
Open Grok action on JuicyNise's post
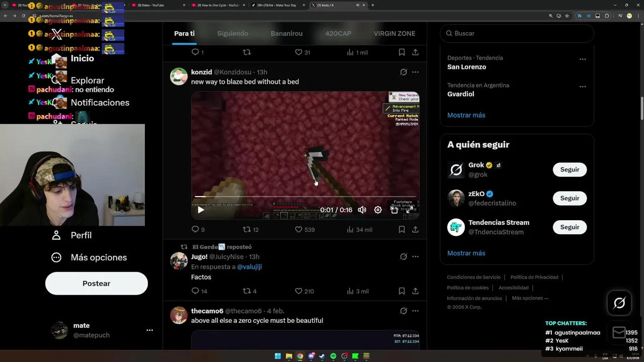[404, 257]
